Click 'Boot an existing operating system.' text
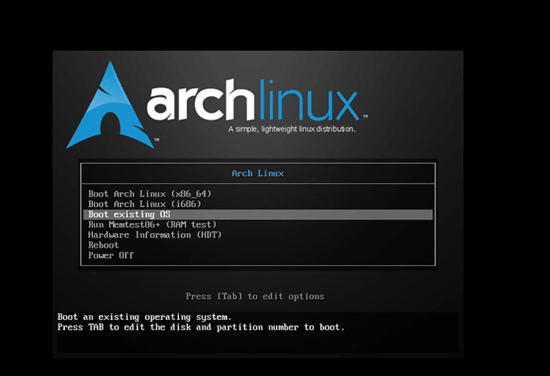The image size is (550, 376). coord(145,317)
